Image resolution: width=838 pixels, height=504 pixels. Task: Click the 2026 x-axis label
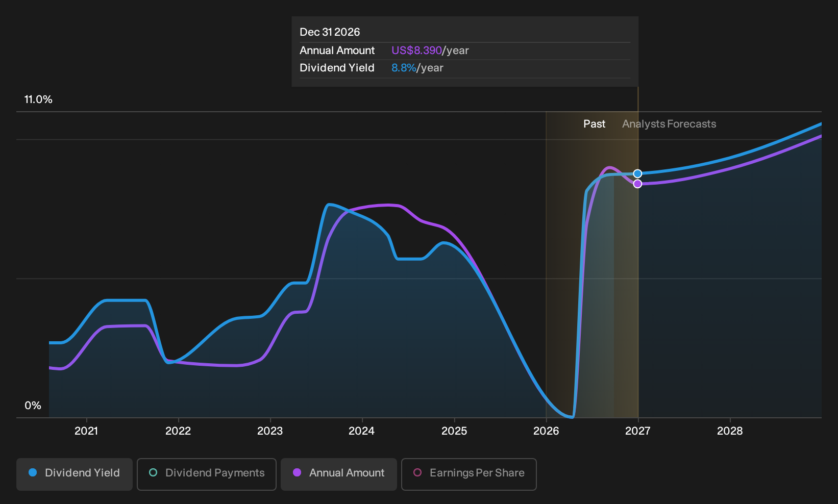click(546, 431)
